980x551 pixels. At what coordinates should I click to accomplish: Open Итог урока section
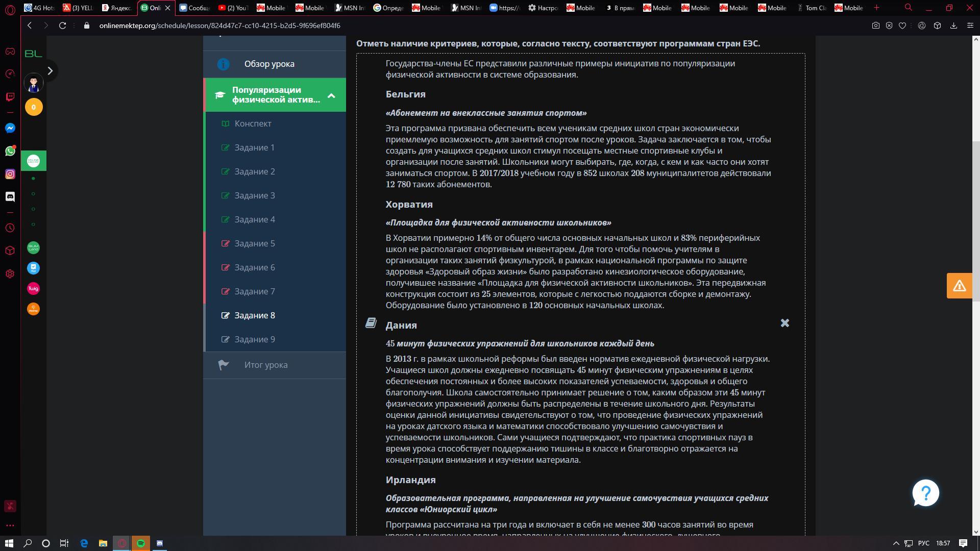[x=265, y=365]
